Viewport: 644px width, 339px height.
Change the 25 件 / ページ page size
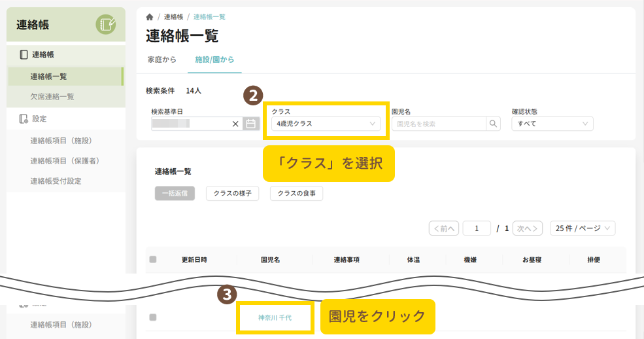583,228
